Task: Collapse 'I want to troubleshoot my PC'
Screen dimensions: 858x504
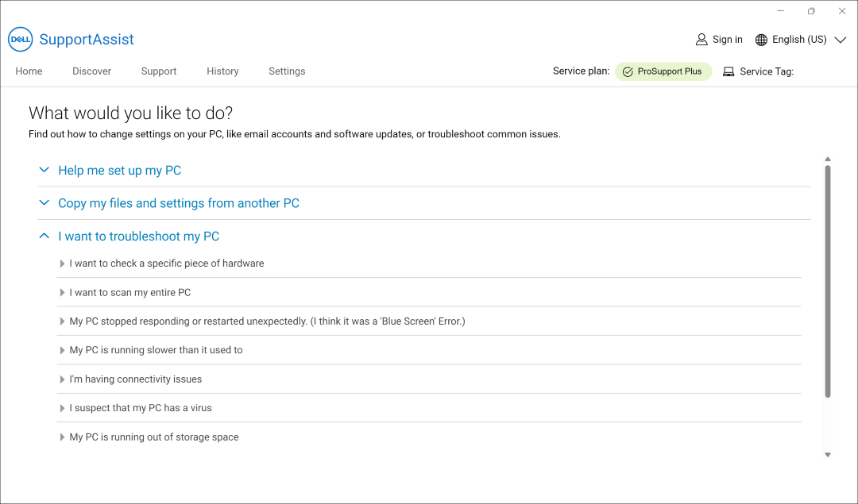Action: [138, 236]
